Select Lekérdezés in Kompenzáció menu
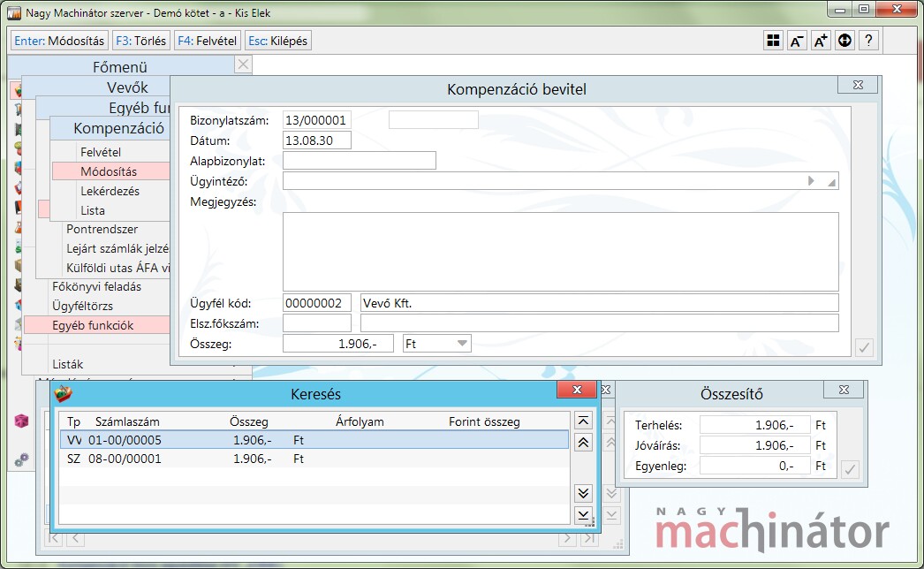 click(110, 191)
